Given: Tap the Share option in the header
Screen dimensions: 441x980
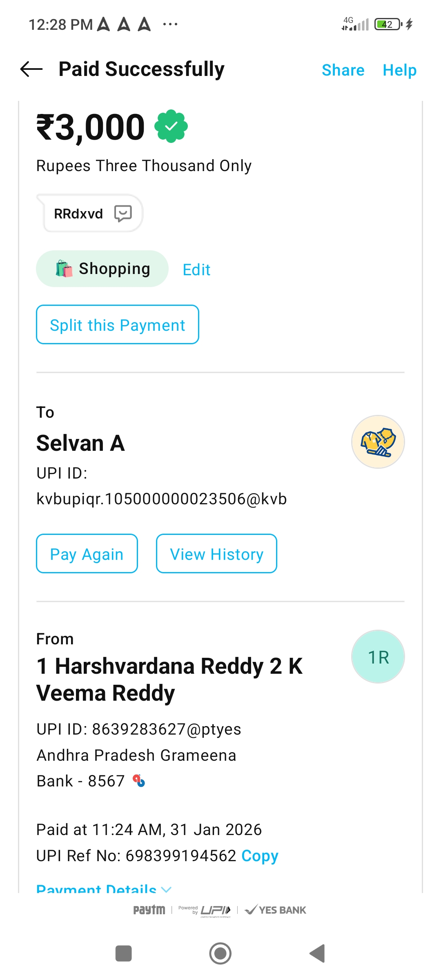Looking at the screenshot, I should 343,70.
